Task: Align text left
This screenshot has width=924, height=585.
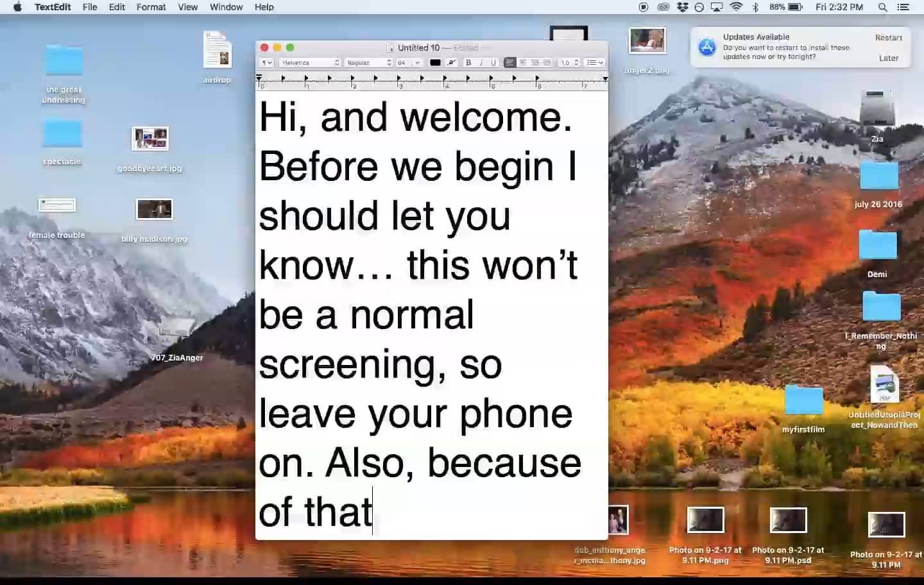Action: tap(509, 62)
